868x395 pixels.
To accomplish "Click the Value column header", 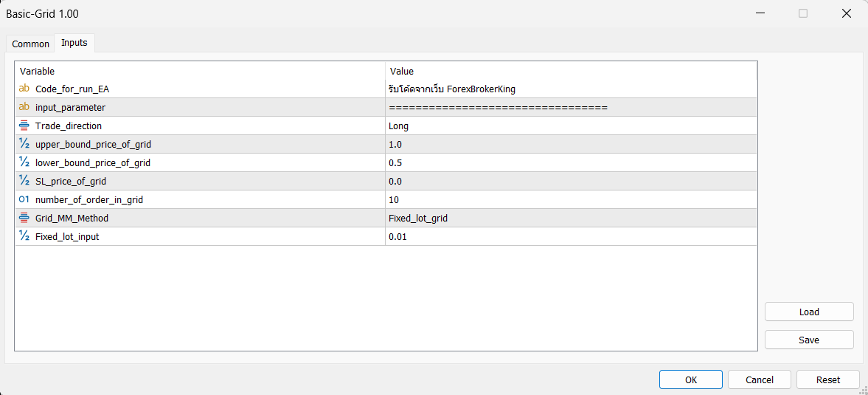I will [571, 71].
